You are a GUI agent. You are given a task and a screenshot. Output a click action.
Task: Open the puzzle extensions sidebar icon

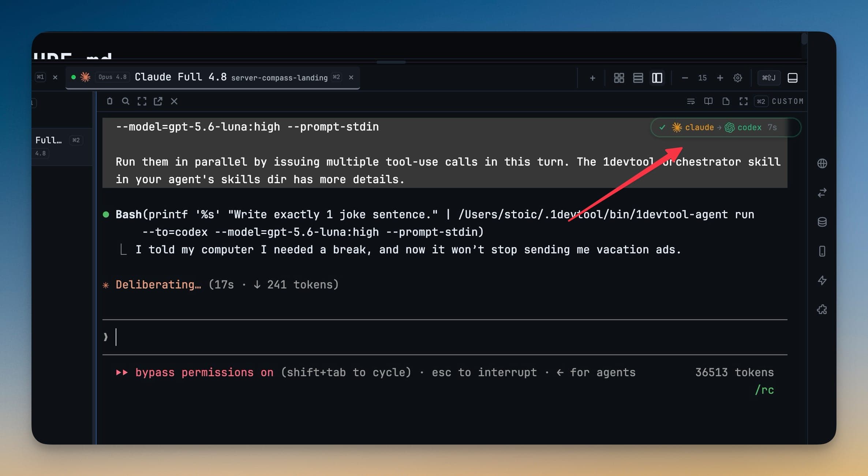pos(822,310)
